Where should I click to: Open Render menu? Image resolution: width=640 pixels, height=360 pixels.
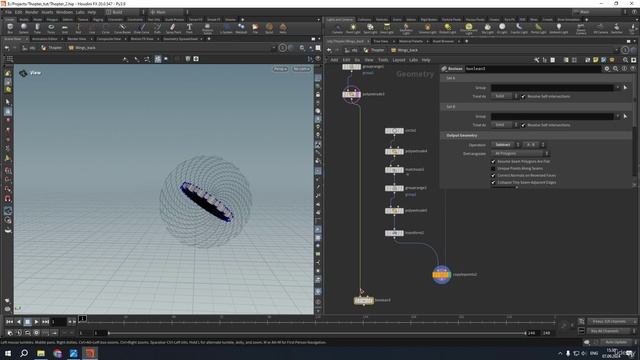tap(31, 12)
